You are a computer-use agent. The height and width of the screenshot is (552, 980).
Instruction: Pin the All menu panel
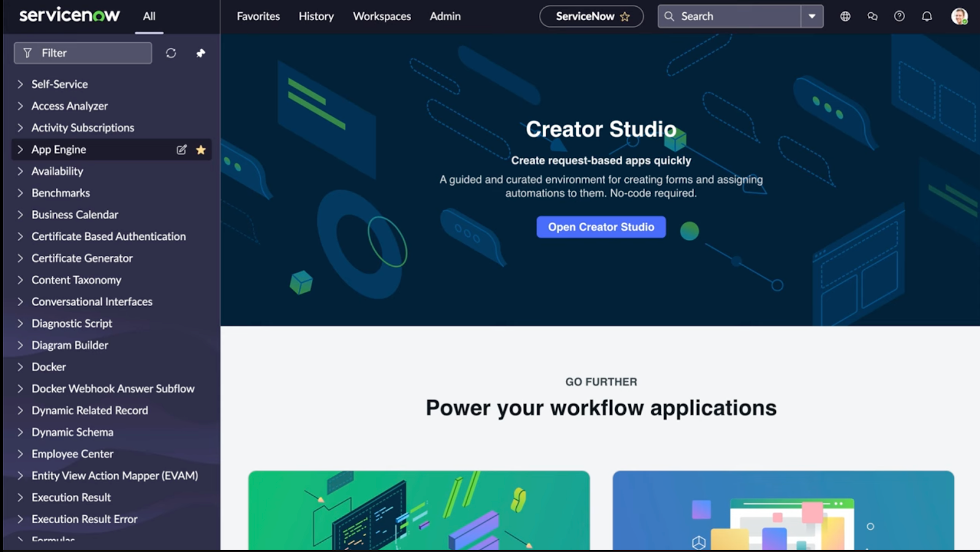pyautogui.click(x=200, y=53)
